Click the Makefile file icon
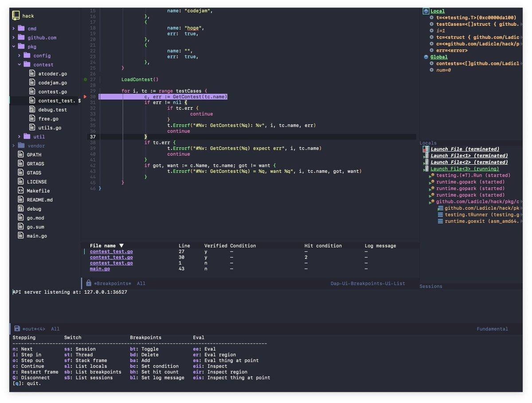Viewport: 532px width, 403px height. click(20, 190)
